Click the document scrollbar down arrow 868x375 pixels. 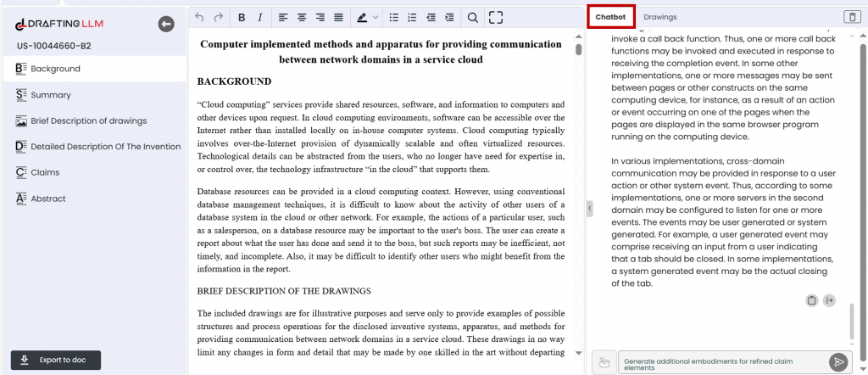tap(579, 353)
